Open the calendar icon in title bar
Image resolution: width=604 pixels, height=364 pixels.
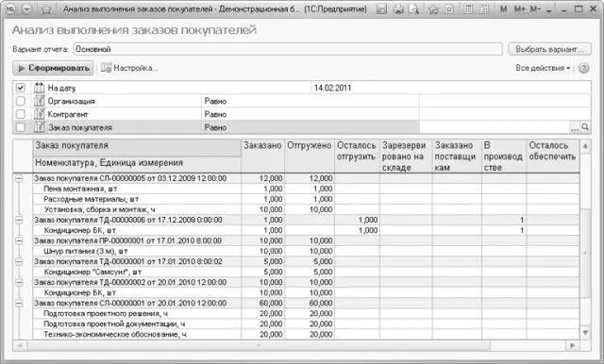point(484,8)
